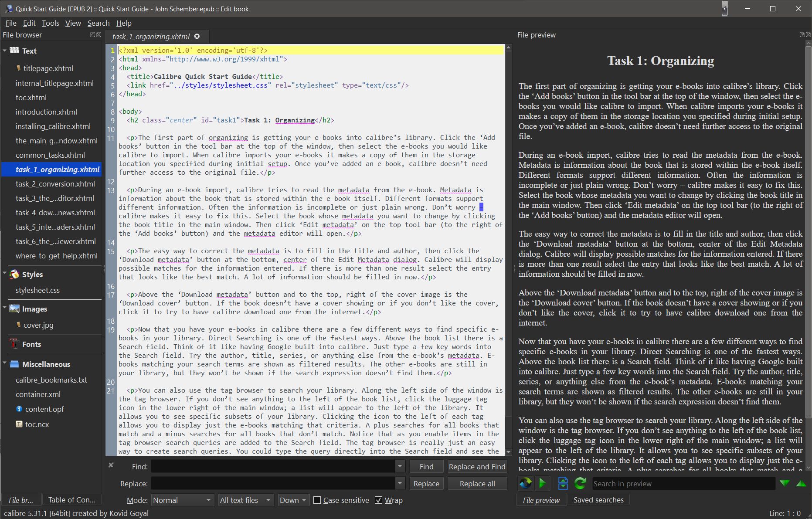Select task_2_conversion.xhtml in the file list
812x519 pixels.
pyautogui.click(x=55, y=183)
